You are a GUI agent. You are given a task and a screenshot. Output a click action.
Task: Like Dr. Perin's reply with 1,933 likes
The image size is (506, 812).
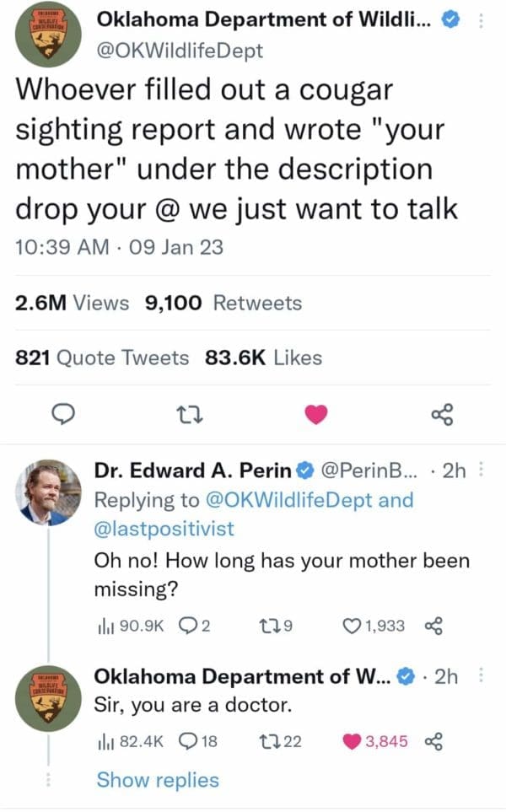[x=351, y=625]
